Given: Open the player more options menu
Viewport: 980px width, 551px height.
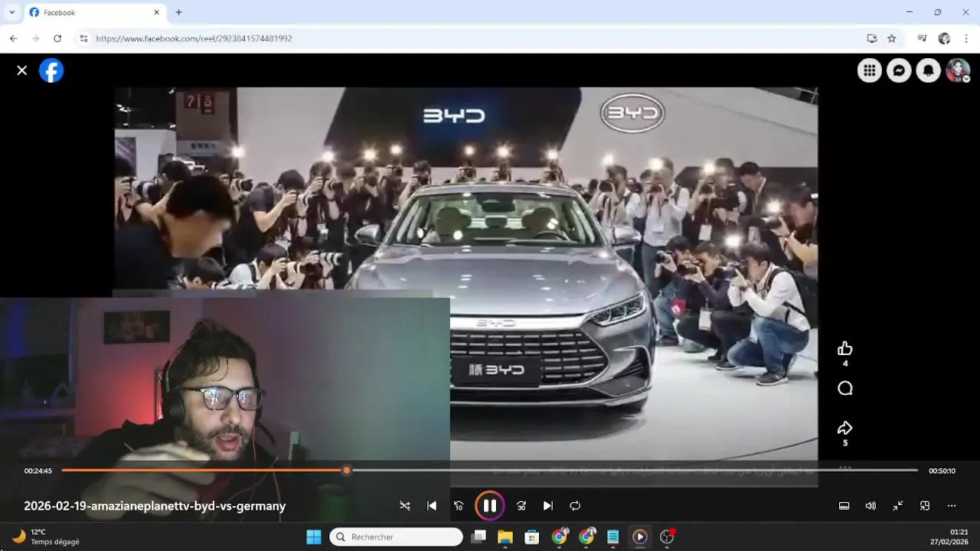Looking at the screenshot, I should (x=952, y=506).
